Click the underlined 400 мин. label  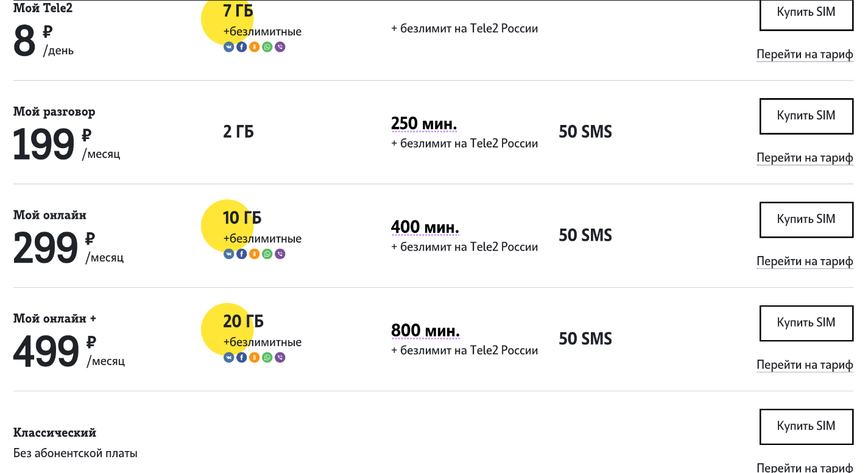[x=425, y=227]
